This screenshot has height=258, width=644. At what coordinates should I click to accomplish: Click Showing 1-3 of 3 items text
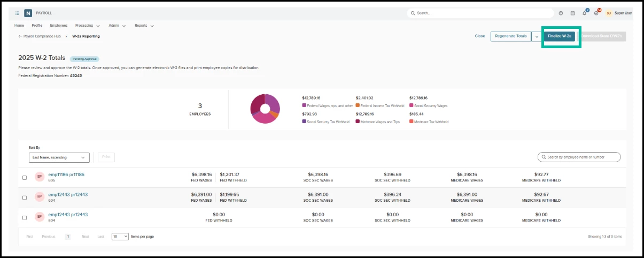tap(604, 236)
